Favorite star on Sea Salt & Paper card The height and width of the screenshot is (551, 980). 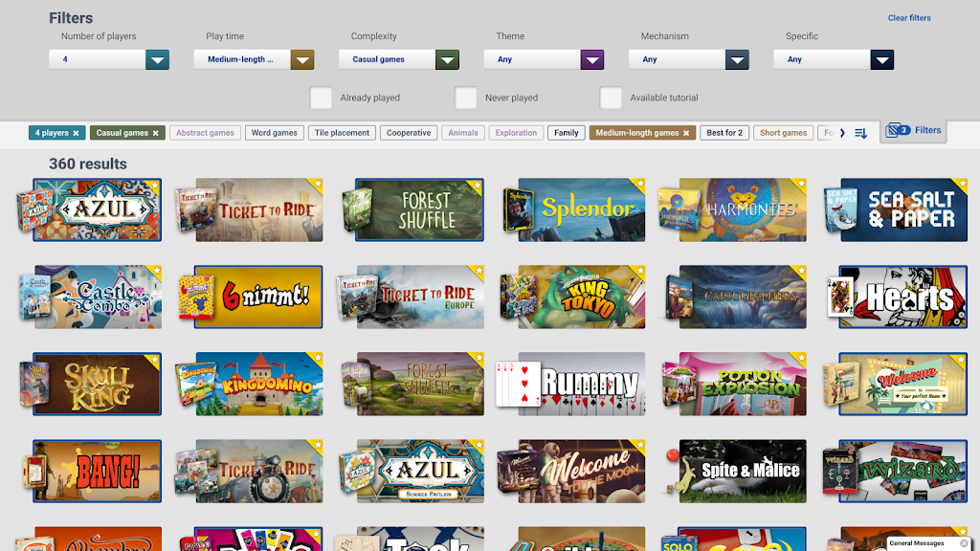pos(961,184)
